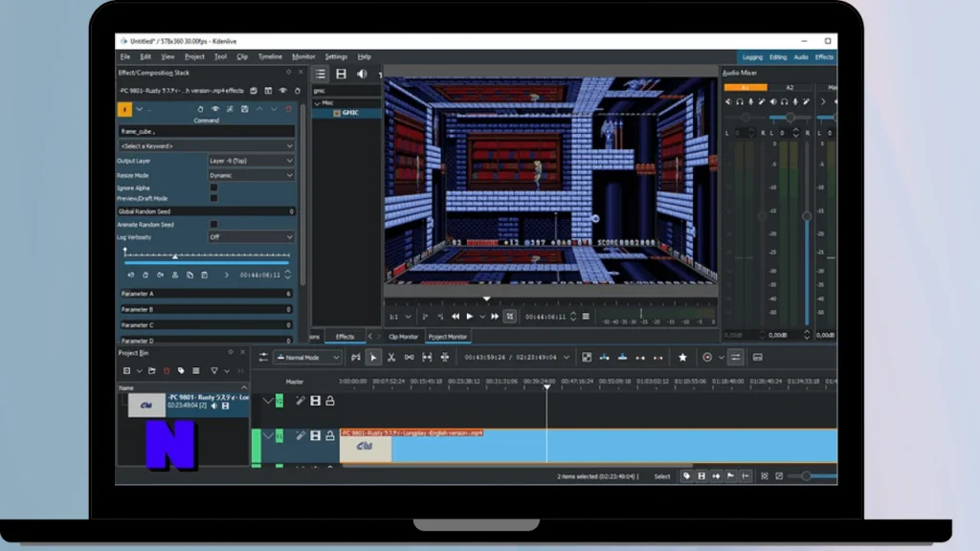Play the project monitor
This screenshot has width=980, height=551.
(469, 317)
